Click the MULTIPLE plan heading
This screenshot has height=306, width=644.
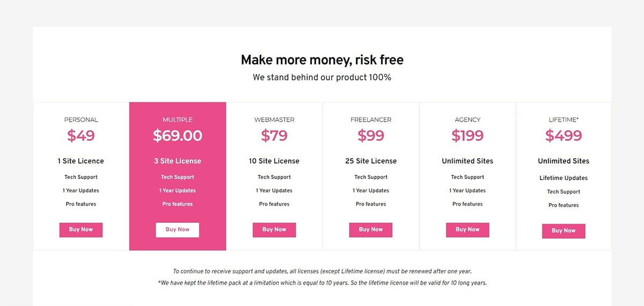[x=178, y=120]
